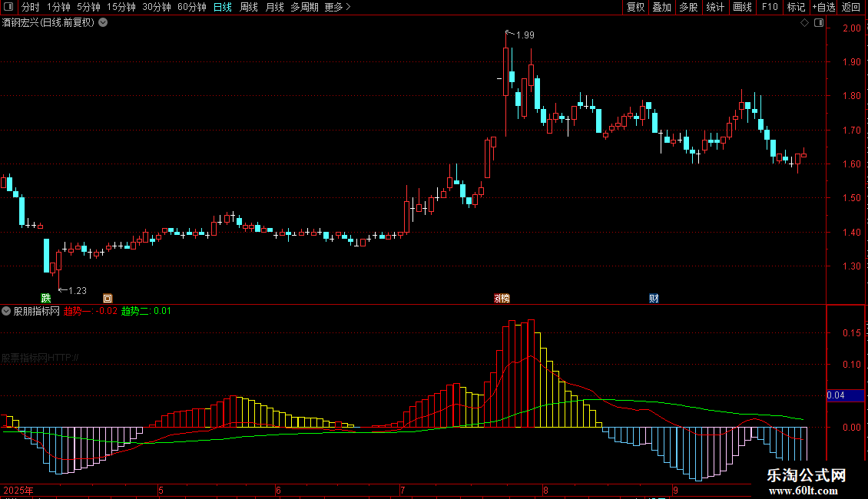Click the 叠加 overlay button
Viewport: 868px width, 499px height.
tap(661, 7)
